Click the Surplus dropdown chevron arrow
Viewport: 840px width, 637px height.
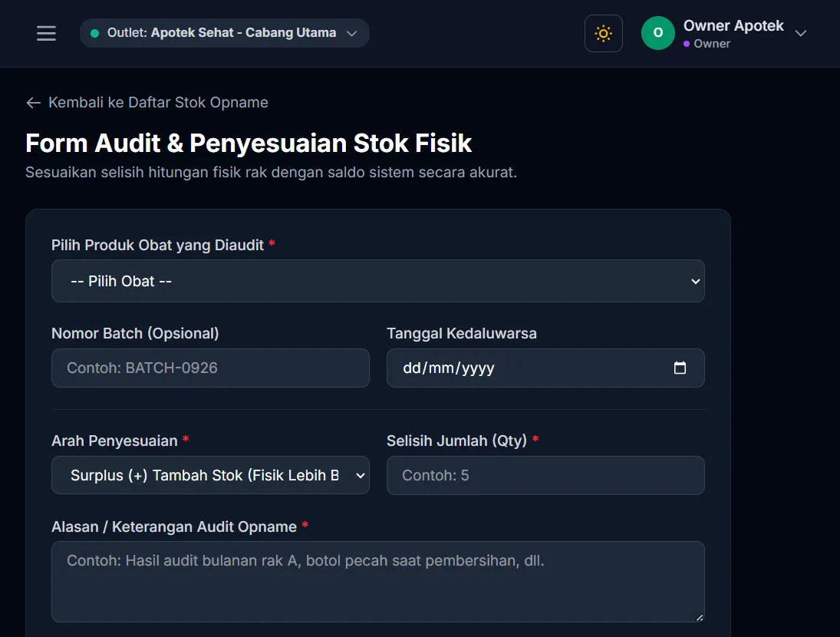tap(361, 475)
